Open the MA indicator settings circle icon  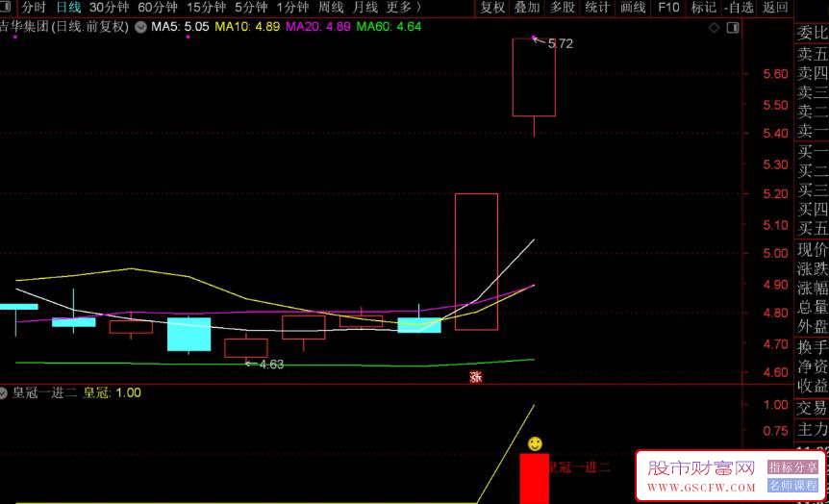click(140, 27)
